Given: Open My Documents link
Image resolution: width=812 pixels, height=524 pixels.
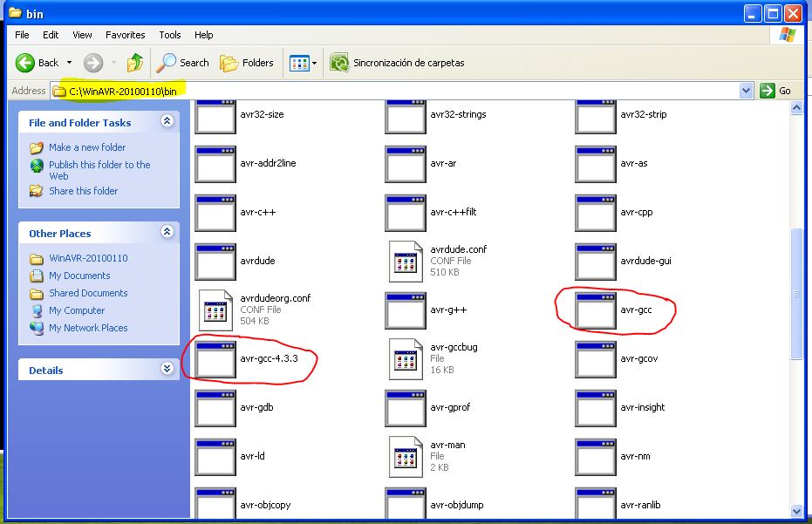Looking at the screenshot, I should (79, 276).
